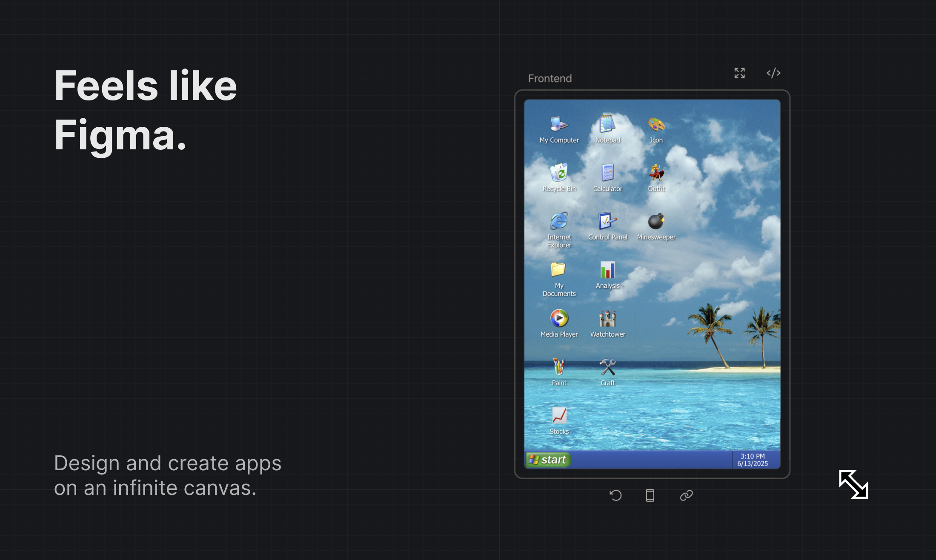Viewport: 936px width, 560px height.
Task: Open the Watchtower castle icon
Action: pos(607,319)
